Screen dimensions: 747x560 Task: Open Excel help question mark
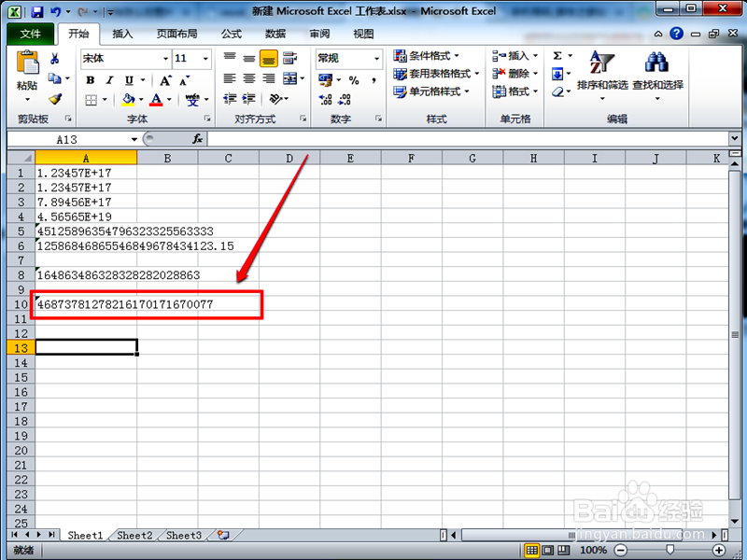pos(676,34)
